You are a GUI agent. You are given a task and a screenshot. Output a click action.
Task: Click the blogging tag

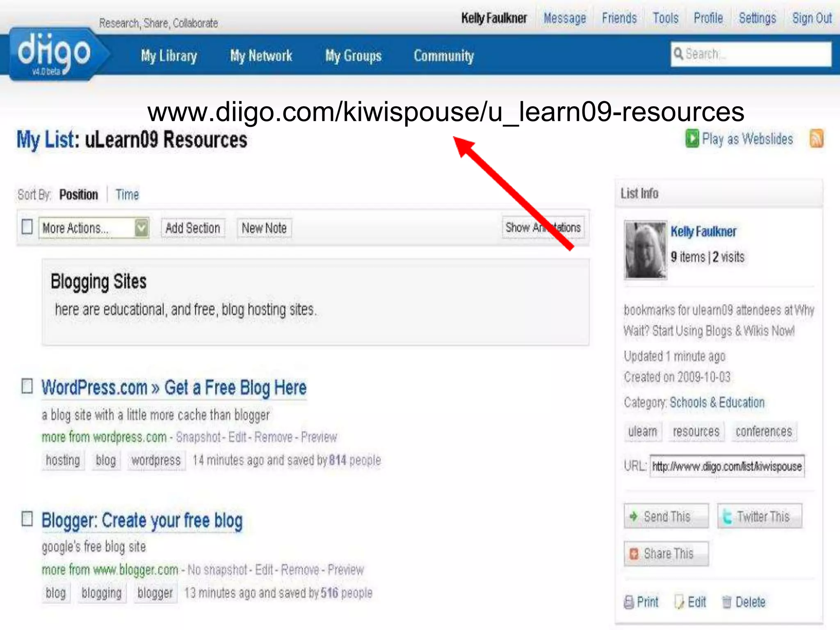point(102,593)
